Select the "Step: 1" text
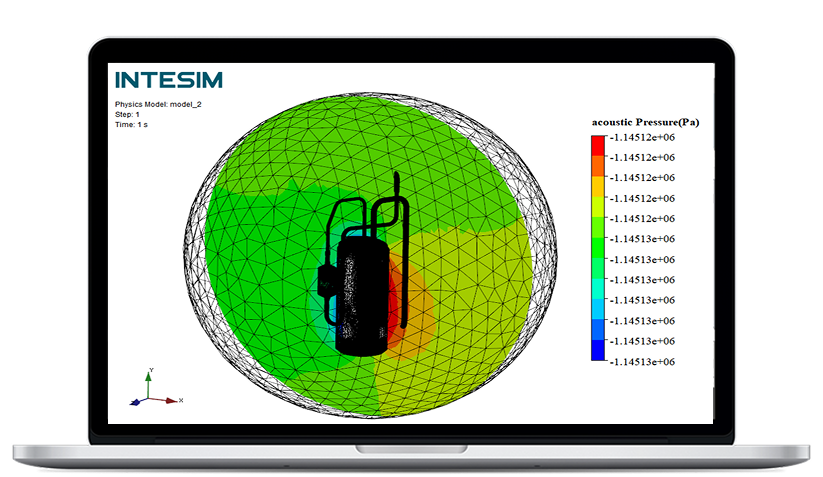Screen dimensions: 823x477 pyautogui.click(x=128, y=114)
